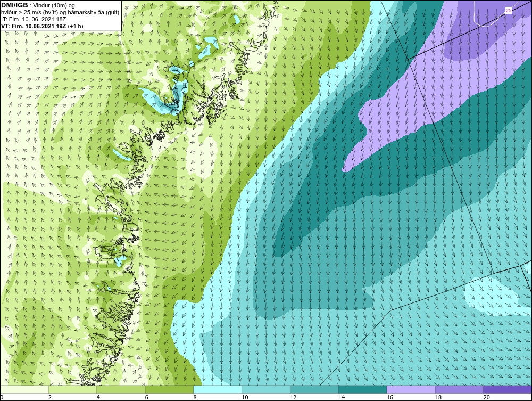Click the 0–2 m/s pale legend swatch
The height and width of the screenshot is (401, 532).
tap(24, 389)
